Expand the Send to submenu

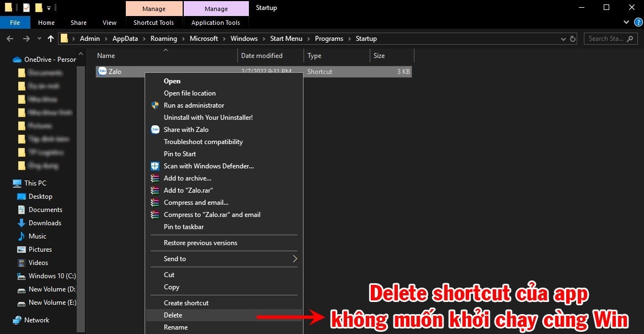tap(224, 259)
